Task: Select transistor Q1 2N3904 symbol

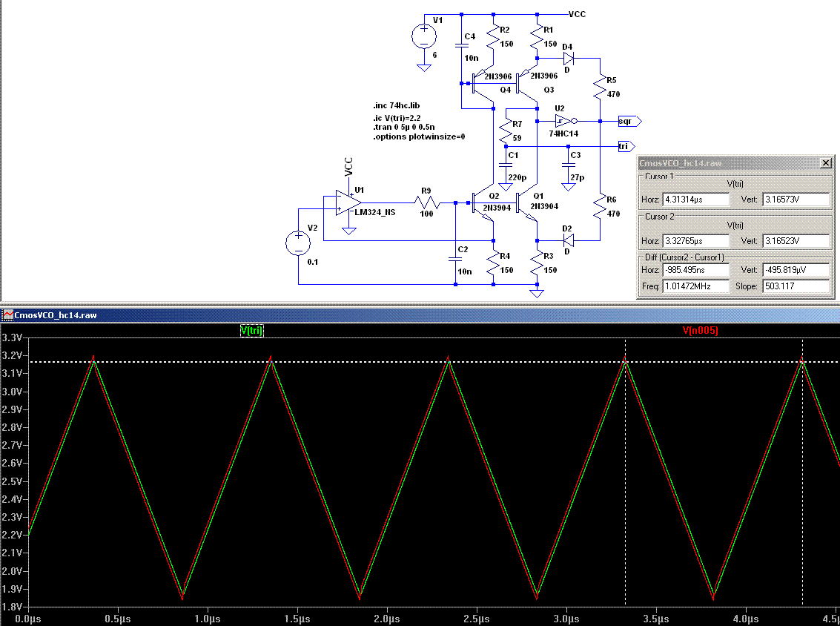Action: point(526,204)
